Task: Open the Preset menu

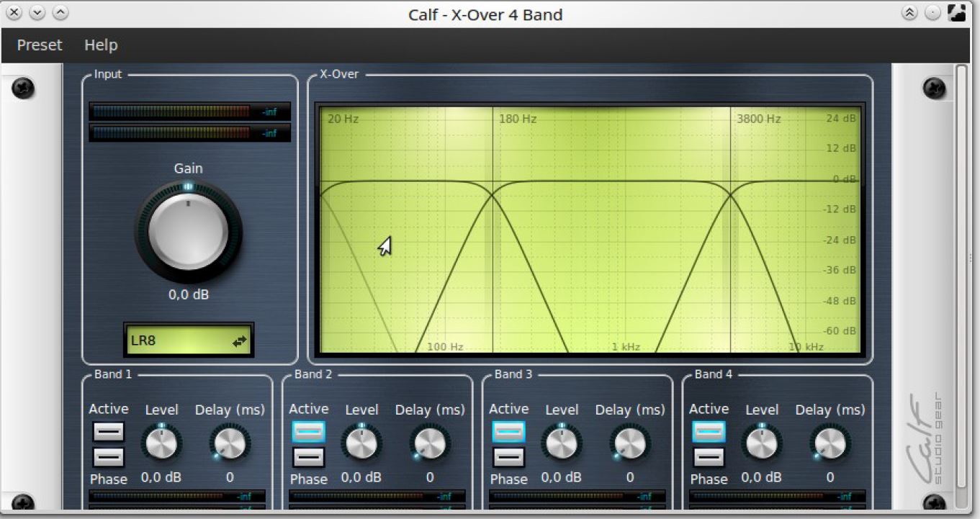Action: (40, 45)
